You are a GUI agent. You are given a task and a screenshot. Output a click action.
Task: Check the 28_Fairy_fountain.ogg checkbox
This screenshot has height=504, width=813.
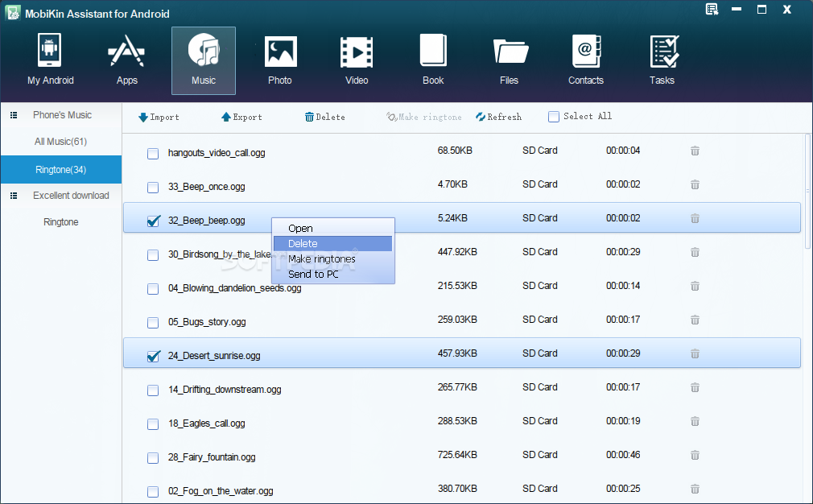[x=153, y=458]
